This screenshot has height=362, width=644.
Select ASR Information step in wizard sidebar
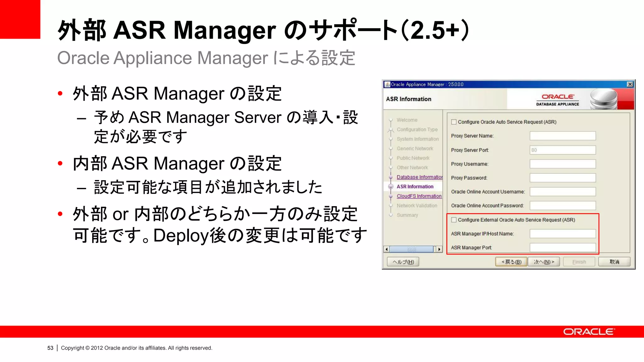[x=415, y=186]
